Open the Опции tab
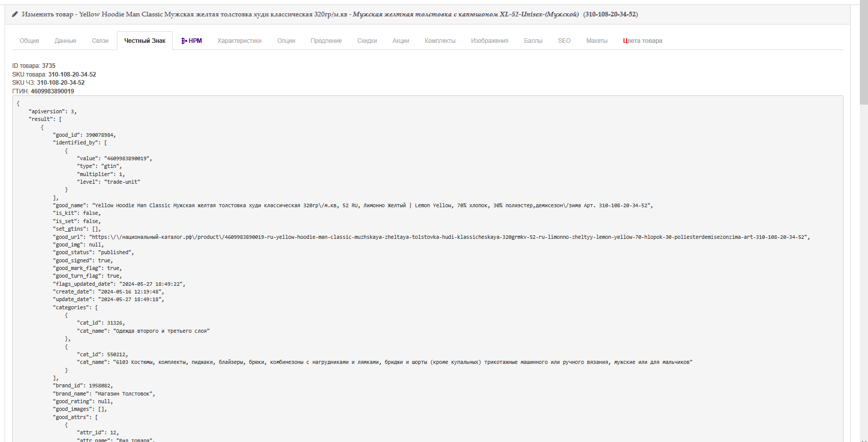The width and height of the screenshot is (868, 442). pos(286,41)
